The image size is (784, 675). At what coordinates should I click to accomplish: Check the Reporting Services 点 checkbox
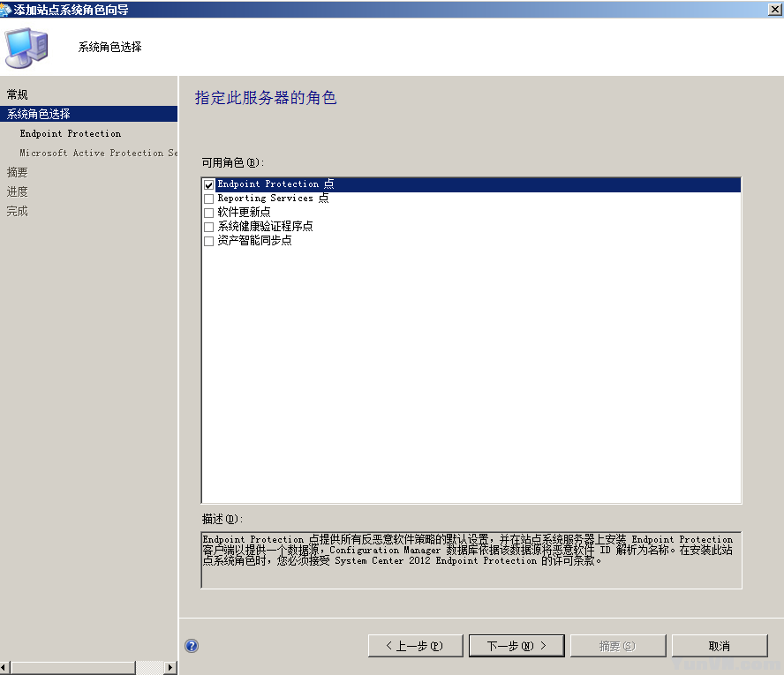pos(209,199)
